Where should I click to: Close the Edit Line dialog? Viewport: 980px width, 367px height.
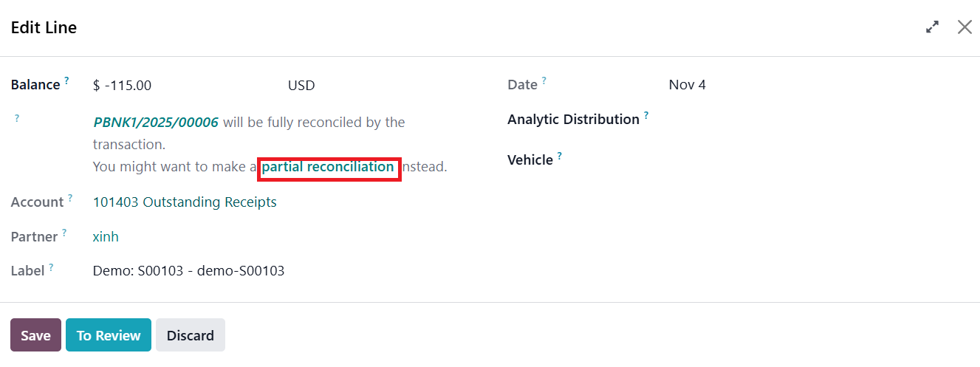pos(964,27)
